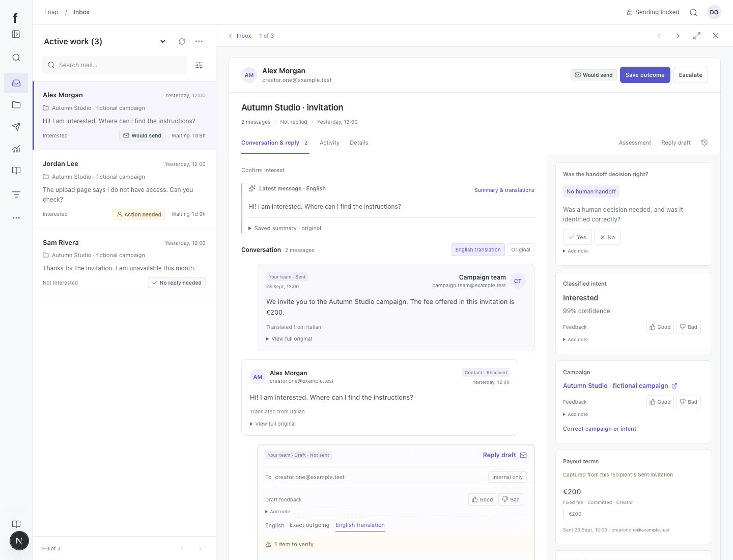Screen dimensions: 733x560
Task: Mark Classified intent feedback as Good
Action: 660,327
